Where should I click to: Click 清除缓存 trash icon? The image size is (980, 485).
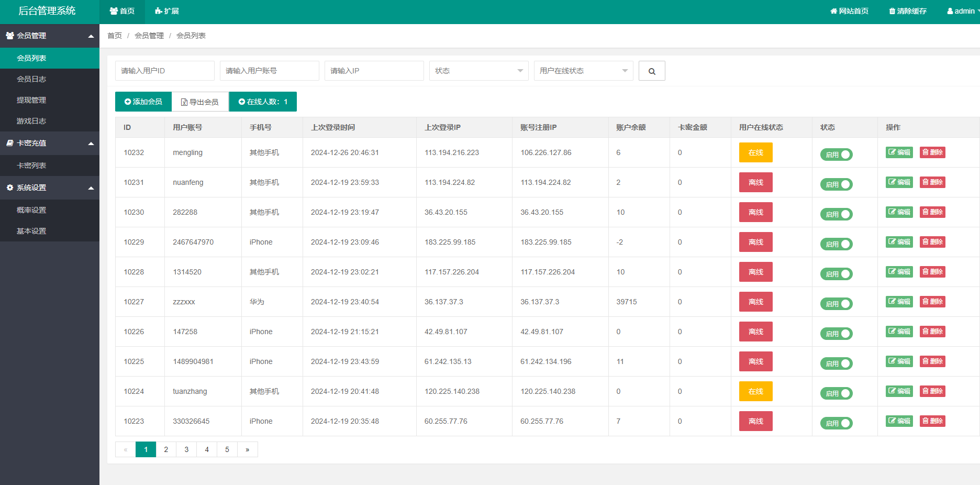coord(908,11)
